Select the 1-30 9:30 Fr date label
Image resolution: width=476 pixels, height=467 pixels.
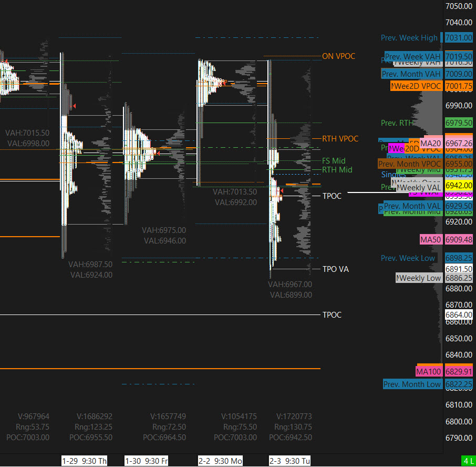click(146, 461)
